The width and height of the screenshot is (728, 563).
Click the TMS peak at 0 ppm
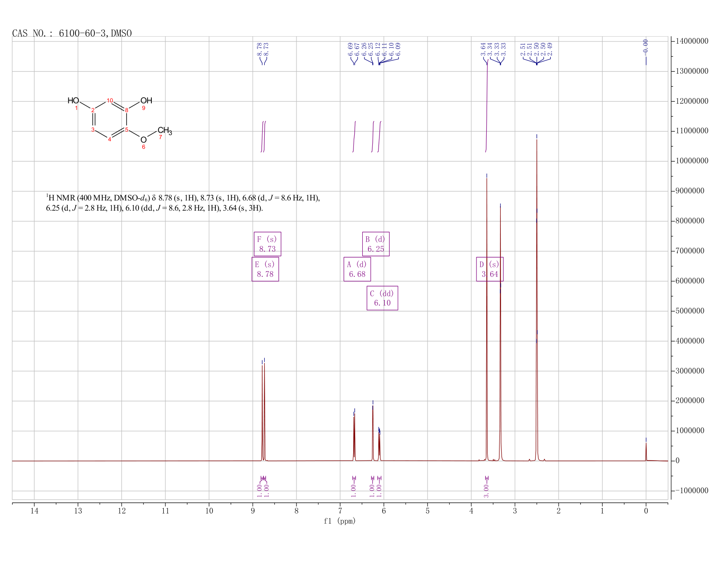646,451
